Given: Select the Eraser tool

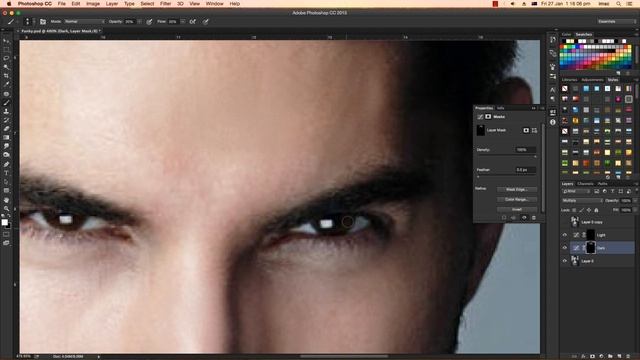Looking at the screenshot, I should pos(6,129).
